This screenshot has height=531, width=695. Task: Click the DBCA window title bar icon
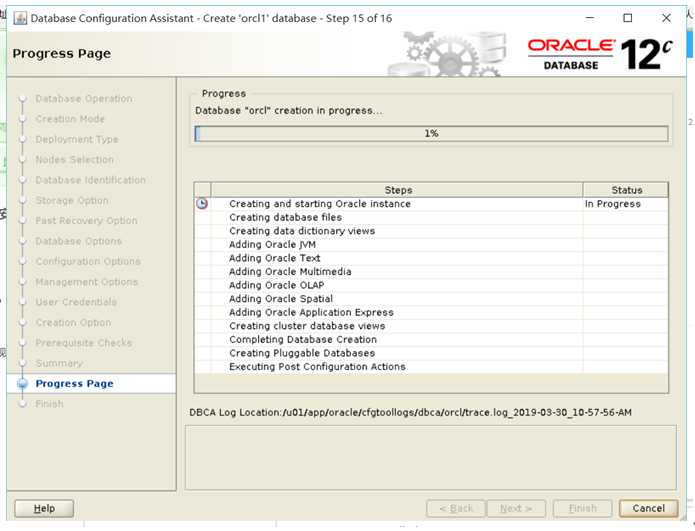(20, 18)
